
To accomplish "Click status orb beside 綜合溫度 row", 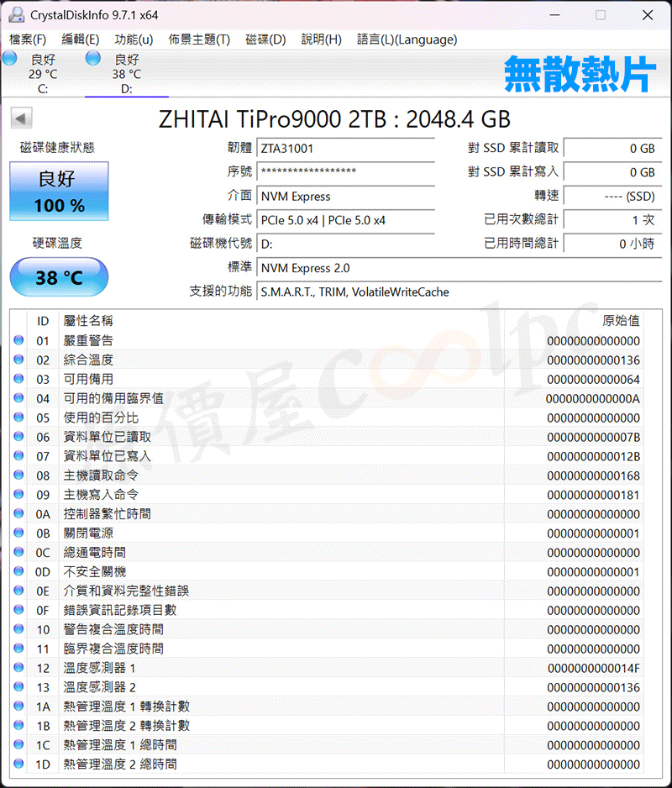I will point(19,360).
